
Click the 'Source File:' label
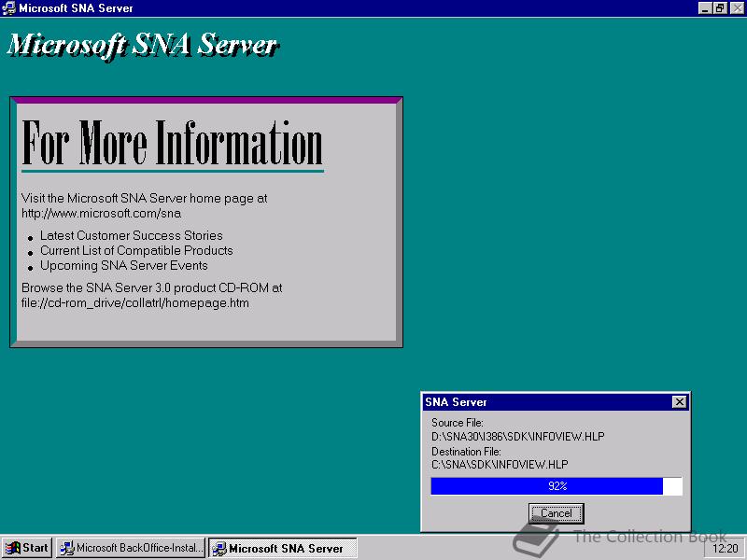458,423
